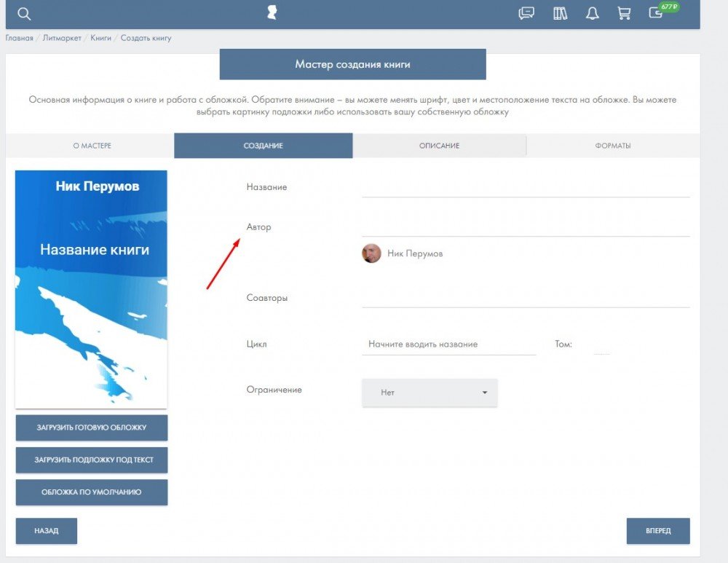Screen dimensions: 728x563
Task: Click the search magnifier icon
Action: tap(24, 14)
